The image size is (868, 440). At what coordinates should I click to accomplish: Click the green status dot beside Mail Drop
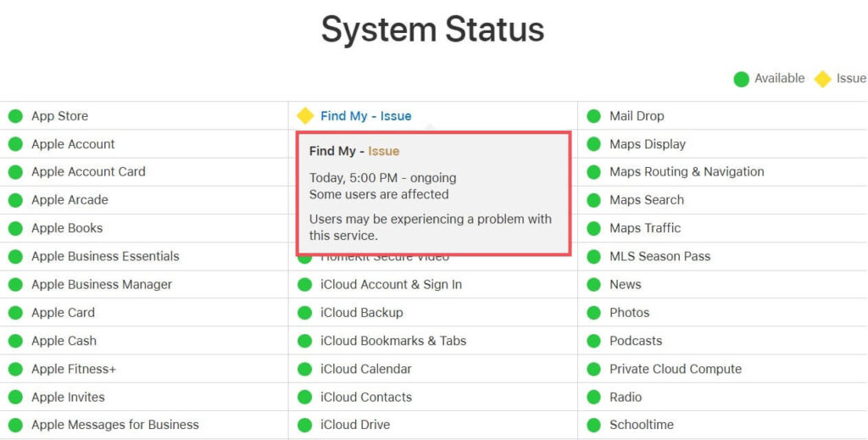click(x=594, y=116)
